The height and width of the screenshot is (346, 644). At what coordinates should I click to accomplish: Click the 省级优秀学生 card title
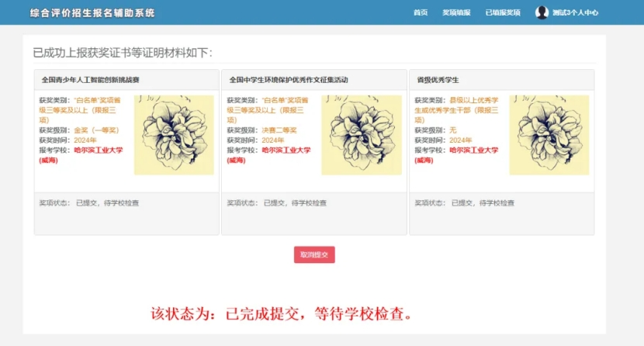tap(438, 80)
